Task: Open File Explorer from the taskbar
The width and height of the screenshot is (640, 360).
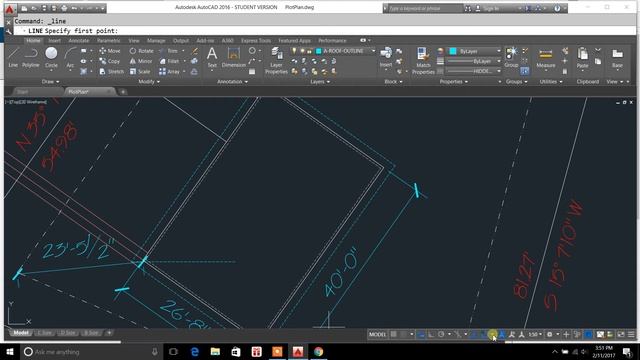Action: [x=215, y=351]
